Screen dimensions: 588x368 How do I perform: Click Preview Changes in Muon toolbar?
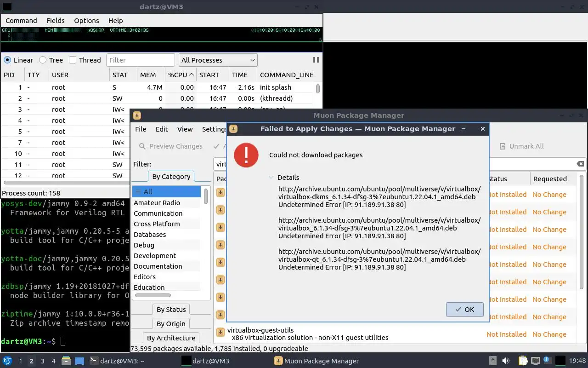(x=170, y=146)
